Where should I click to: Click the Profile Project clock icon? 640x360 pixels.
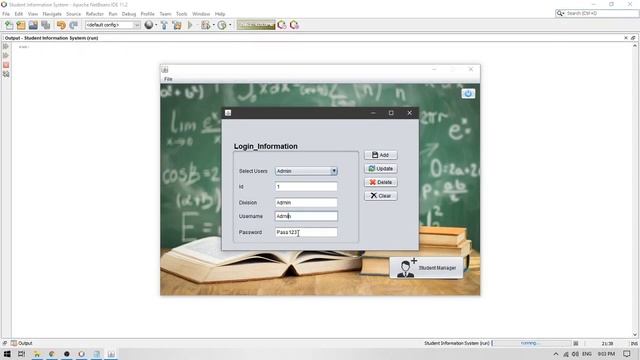coord(222,25)
